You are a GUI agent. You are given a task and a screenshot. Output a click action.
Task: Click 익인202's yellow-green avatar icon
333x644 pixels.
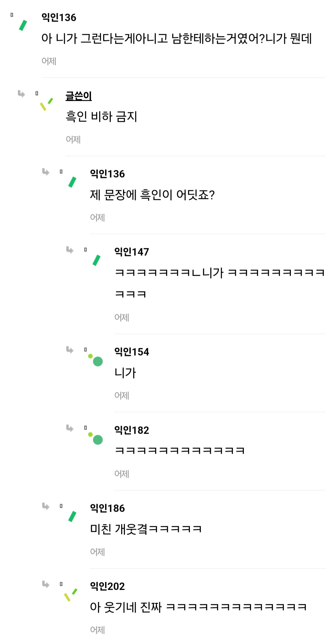[71, 595]
